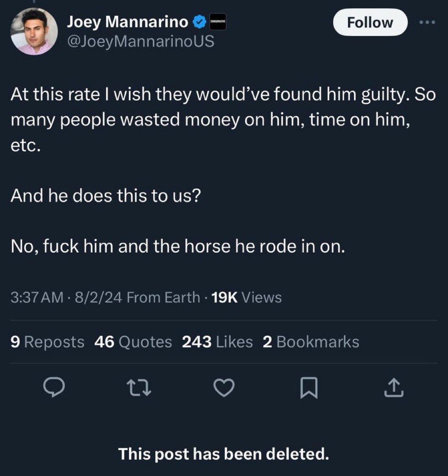Click the 'This post has been deleted' notice
The width and height of the screenshot is (448, 476).
coord(224,454)
